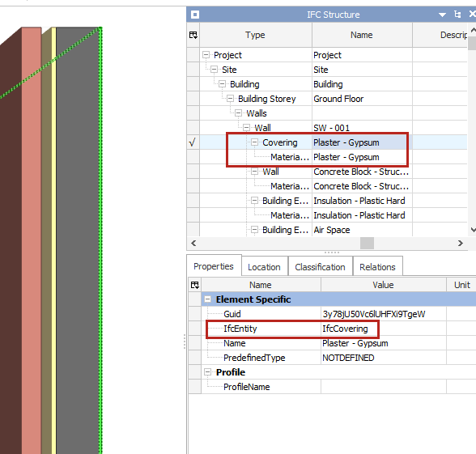Image resolution: width=476 pixels, height=454 pixels.
Task: Toggle the checkmark on the Covering row
Action: point(193,142)
